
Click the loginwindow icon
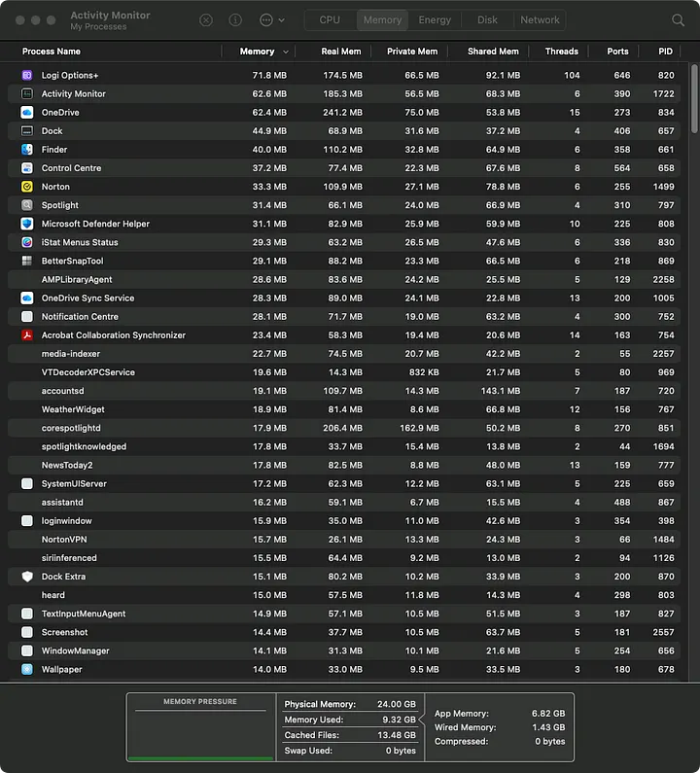click(x=27, y=520)
